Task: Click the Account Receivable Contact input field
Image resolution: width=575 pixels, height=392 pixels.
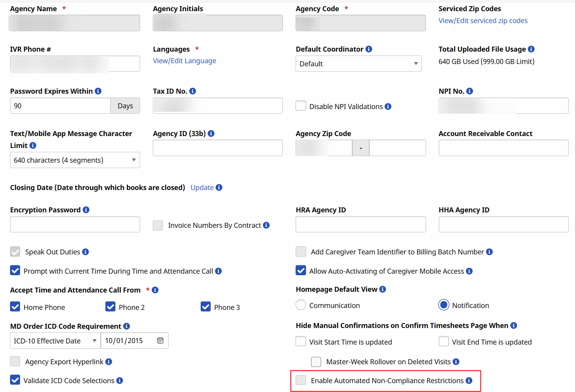Action: pos(503,148)
